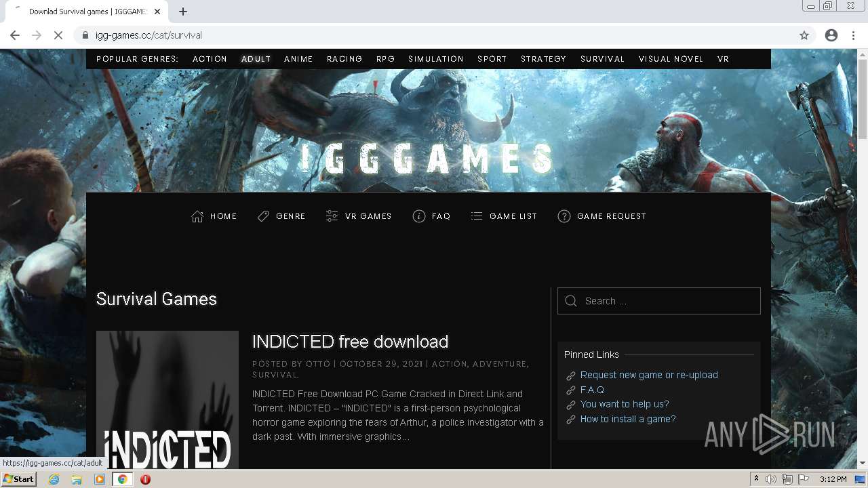This screenshot has width=868, height=488.
Task: Select the ANIME genre
Action: click(x=298, y=59)
